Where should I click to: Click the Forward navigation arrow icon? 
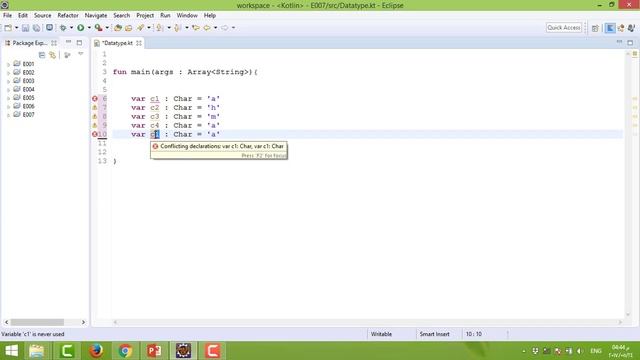point(225,28)
